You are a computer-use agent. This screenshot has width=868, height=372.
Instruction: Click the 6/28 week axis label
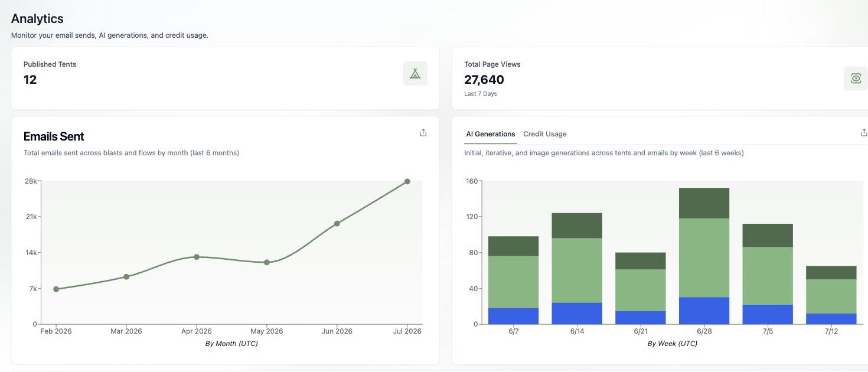tap(704, 331)
